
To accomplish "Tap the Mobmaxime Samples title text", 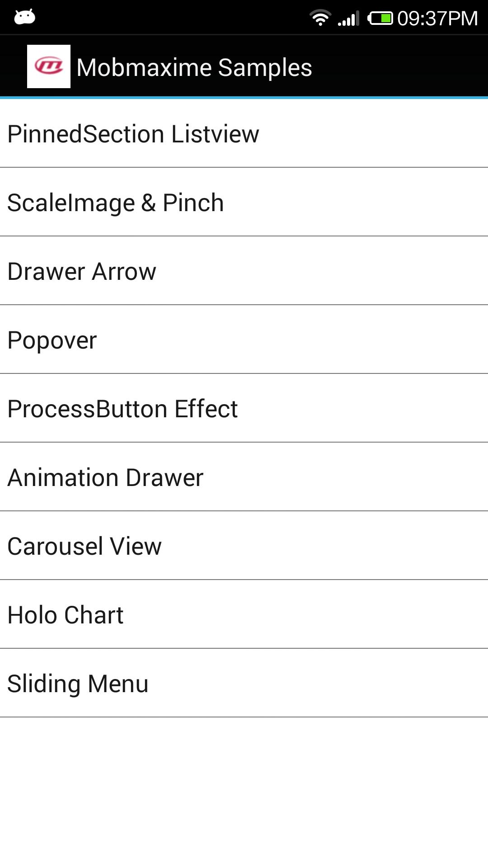I will [x=194, y=67].
